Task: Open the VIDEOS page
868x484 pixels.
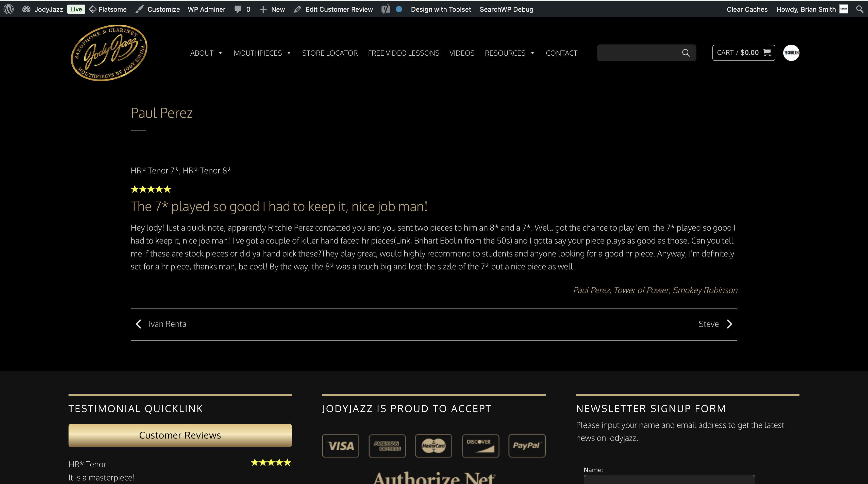Action: coord(462,53)
